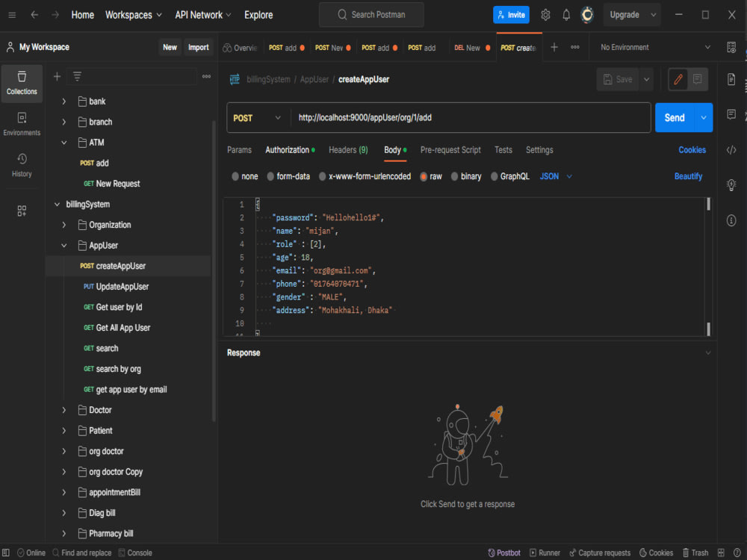Switch to the Pre-request Script tab

click(x=450, y=150)
